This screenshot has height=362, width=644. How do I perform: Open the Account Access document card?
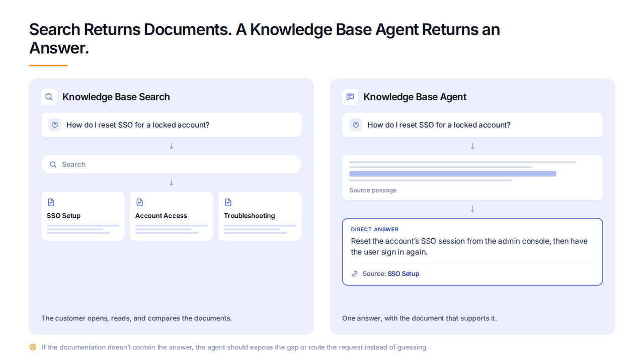tap(171, 216)
